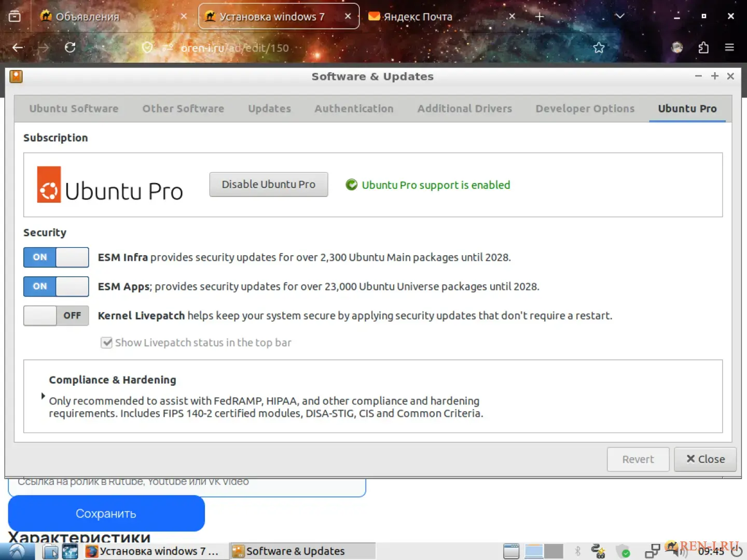747x560 pixels.
Task: Click the Ubuntu Pro support is enabled text
Action: tap(436, 185)
